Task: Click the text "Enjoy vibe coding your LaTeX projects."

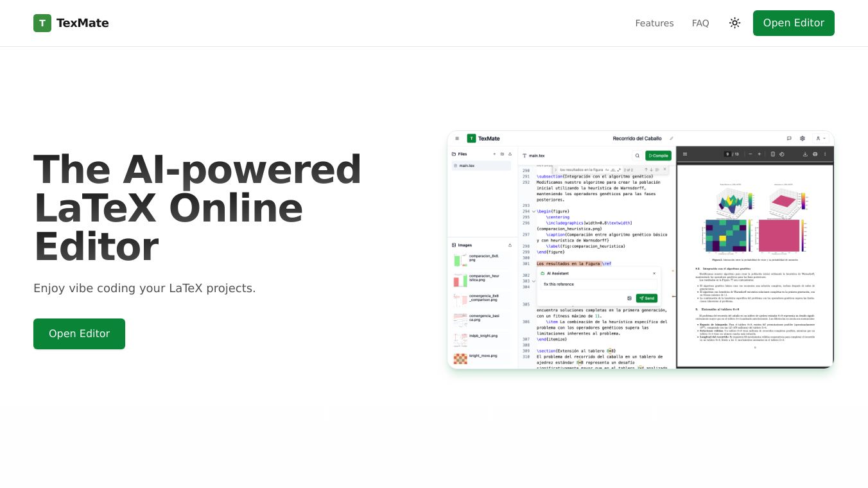Action: pos(144,288)
